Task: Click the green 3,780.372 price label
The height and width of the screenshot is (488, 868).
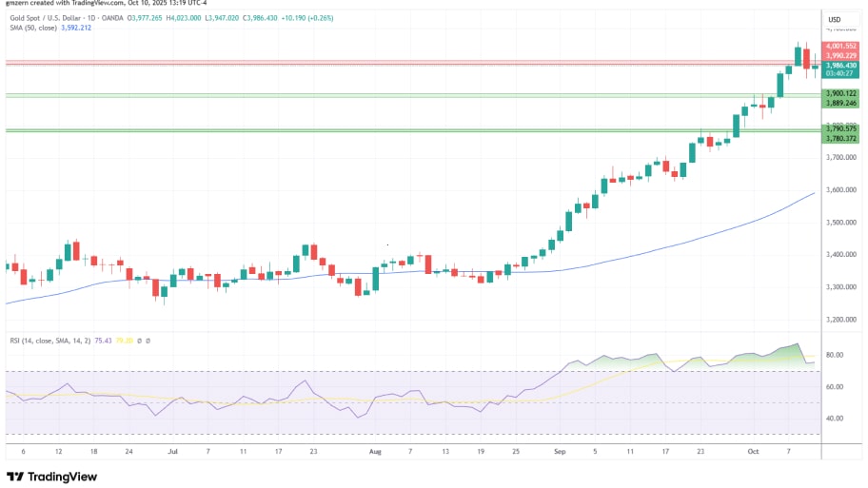Action: pyautogui.click(x=842, y=138)
